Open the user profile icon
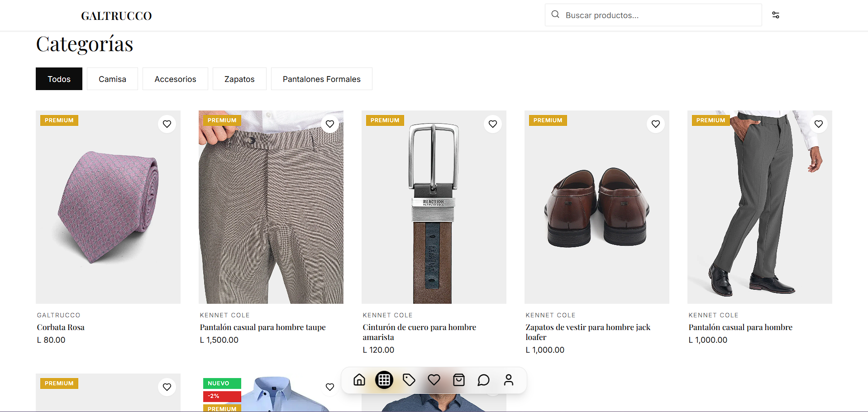This screenshot has height=412, width=868. (x=509, y=380)
